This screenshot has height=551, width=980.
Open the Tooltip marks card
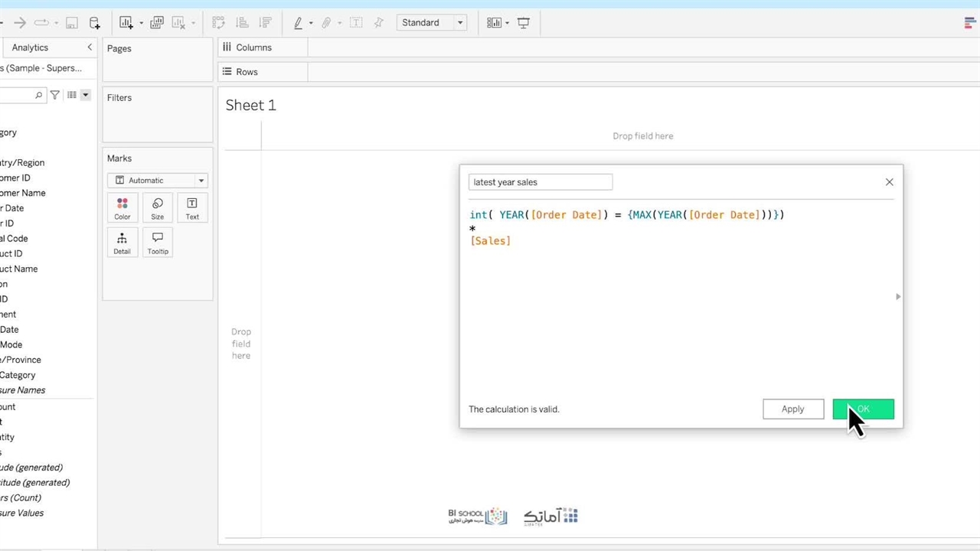tap(158, 243)
